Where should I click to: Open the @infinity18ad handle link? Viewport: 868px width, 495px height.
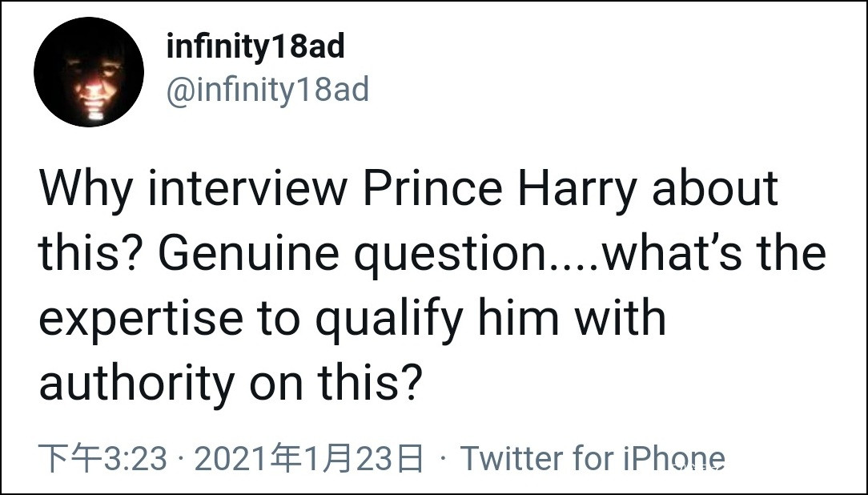tap(267, 90)
